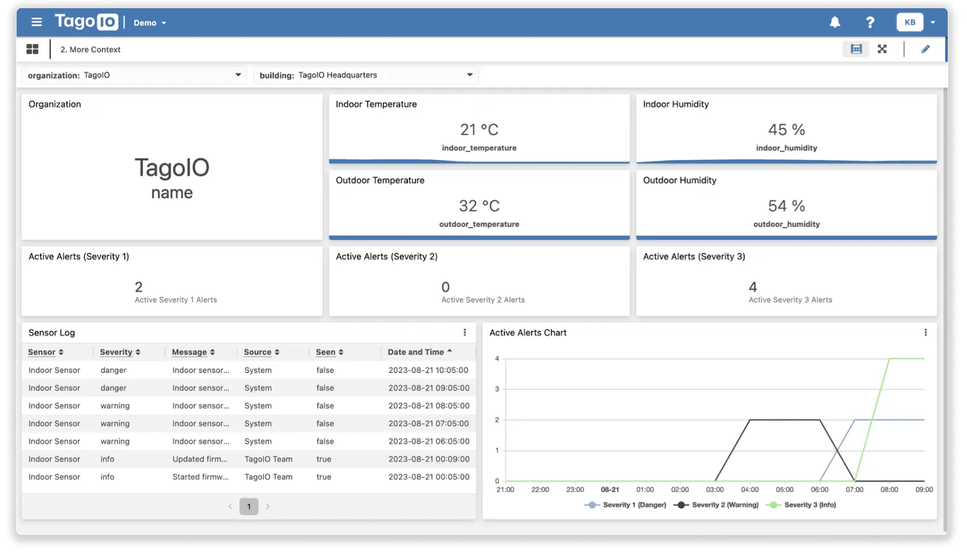This screenshot has width=967, height=560.
Task: Open the notifications bell icon
Action: pos(835,22)
